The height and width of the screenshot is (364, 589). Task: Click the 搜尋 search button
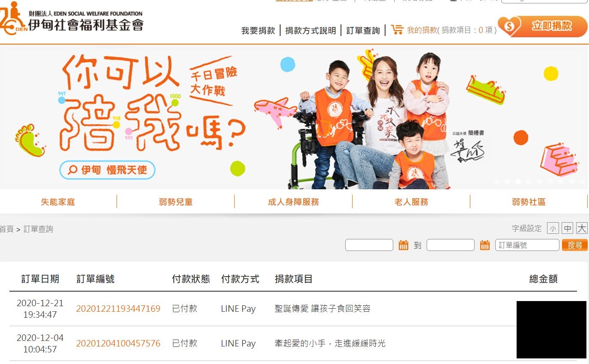click(x=575, y=245)
